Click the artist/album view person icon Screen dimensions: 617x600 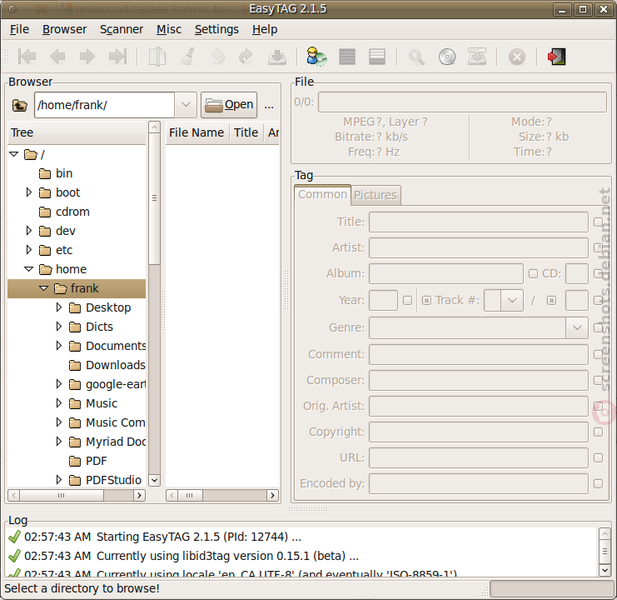pos(316,57)
